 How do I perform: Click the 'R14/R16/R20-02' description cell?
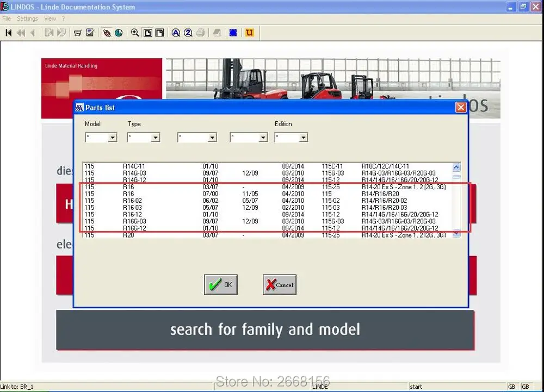pos(384,201)
